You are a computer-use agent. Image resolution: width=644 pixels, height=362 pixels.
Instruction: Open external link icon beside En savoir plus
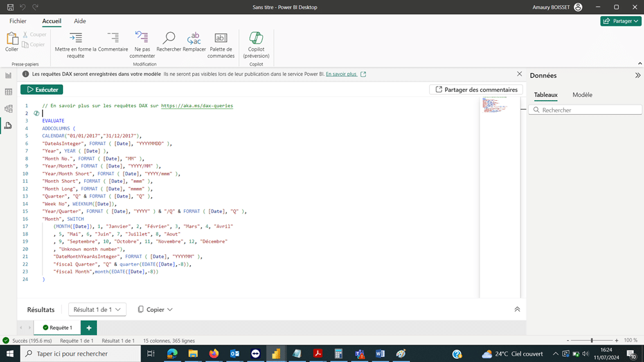pos(363,74)
